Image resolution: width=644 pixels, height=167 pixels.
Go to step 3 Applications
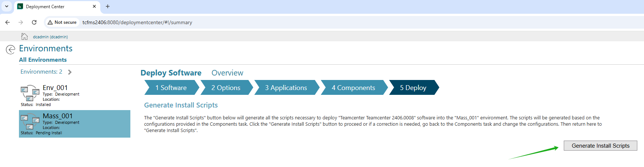click(286, 88)
